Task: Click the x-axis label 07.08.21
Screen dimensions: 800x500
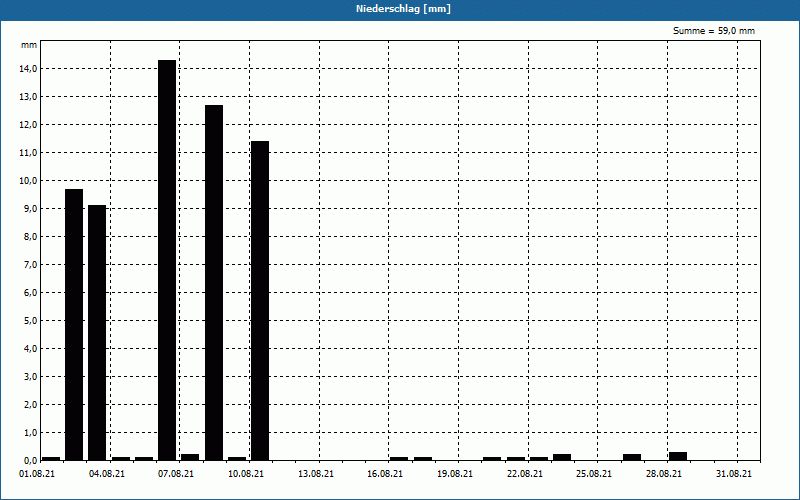Action: coord(176,474)
